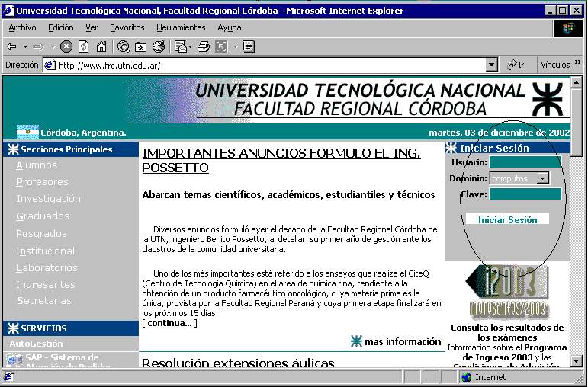The image size is (588, 387).
Task: Open the Favorites pane icon
Action: pos(140,46)
